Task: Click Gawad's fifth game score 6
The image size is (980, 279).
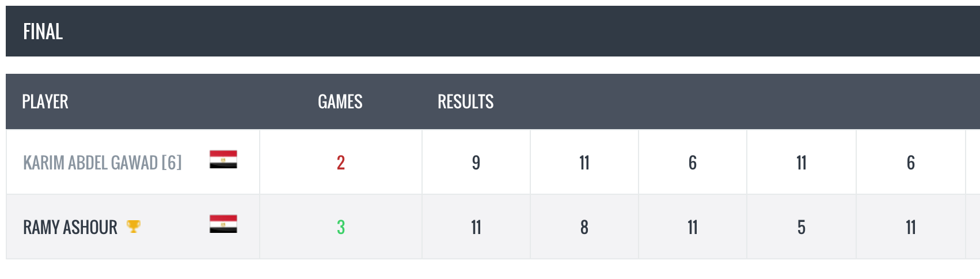Action: pyautogui.click(x=911, y=163)
